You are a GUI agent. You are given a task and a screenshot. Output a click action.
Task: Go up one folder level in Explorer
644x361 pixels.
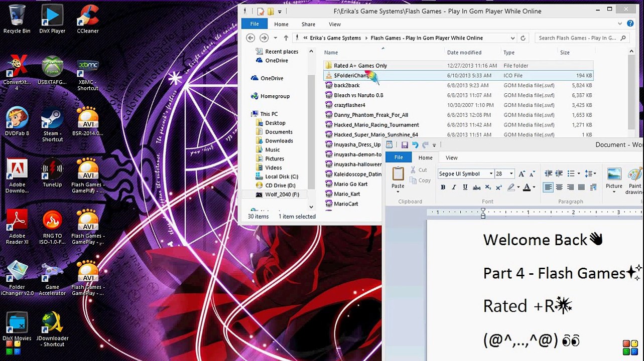[x=286, y=38]
